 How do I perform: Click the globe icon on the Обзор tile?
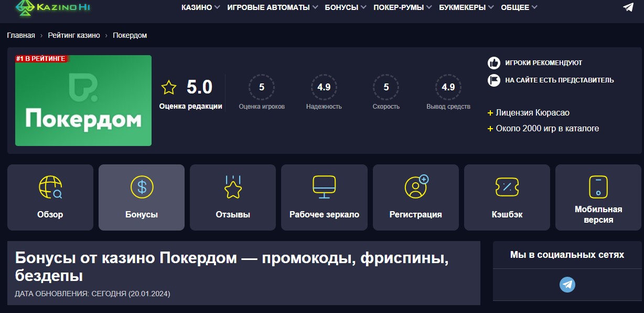point(50,187)
